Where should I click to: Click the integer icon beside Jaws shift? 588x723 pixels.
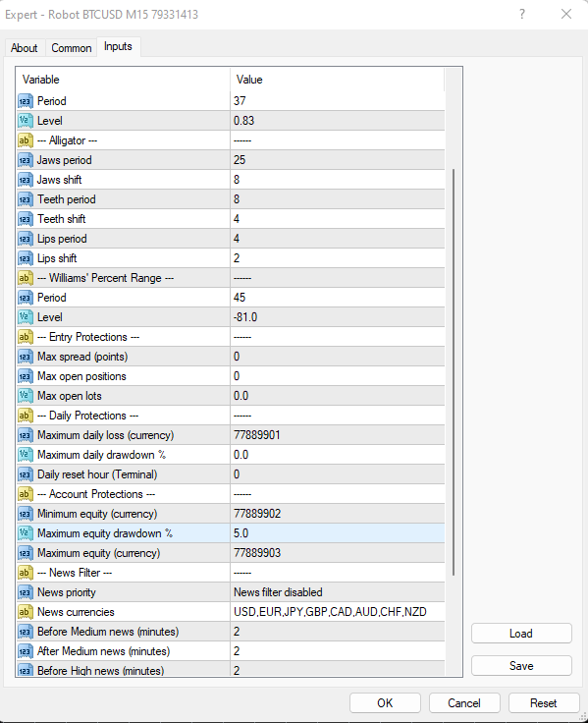26,180
